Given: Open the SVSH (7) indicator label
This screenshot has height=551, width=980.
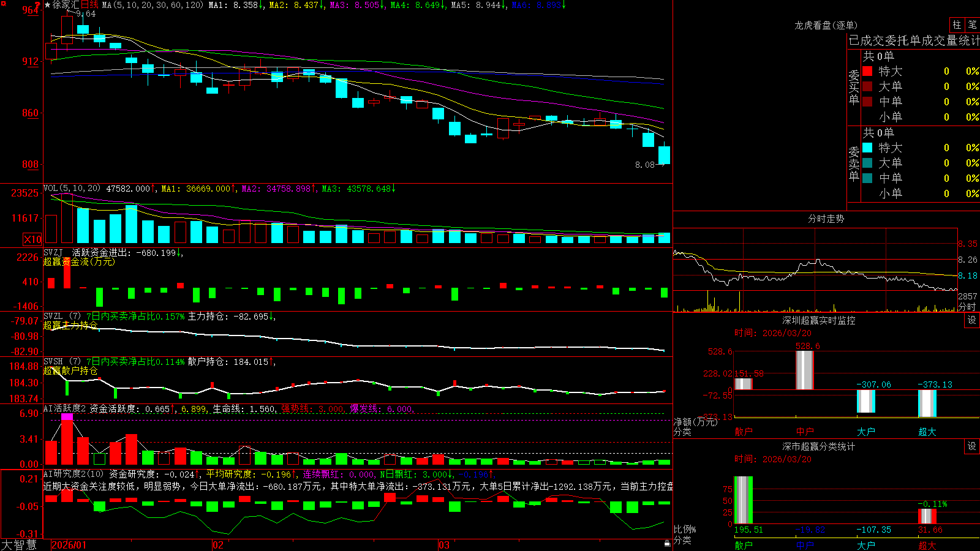Looking at the screenshot, I should click(62, 361).
